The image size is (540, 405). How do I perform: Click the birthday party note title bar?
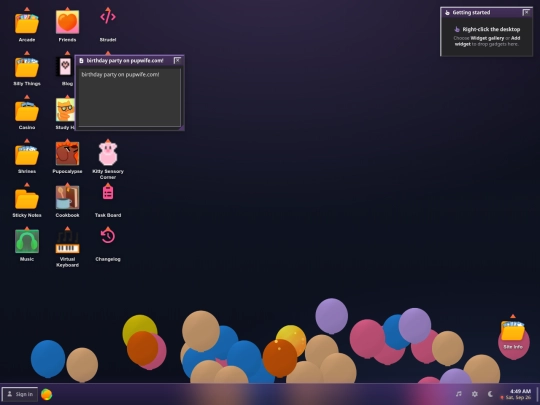coord(126,61)
